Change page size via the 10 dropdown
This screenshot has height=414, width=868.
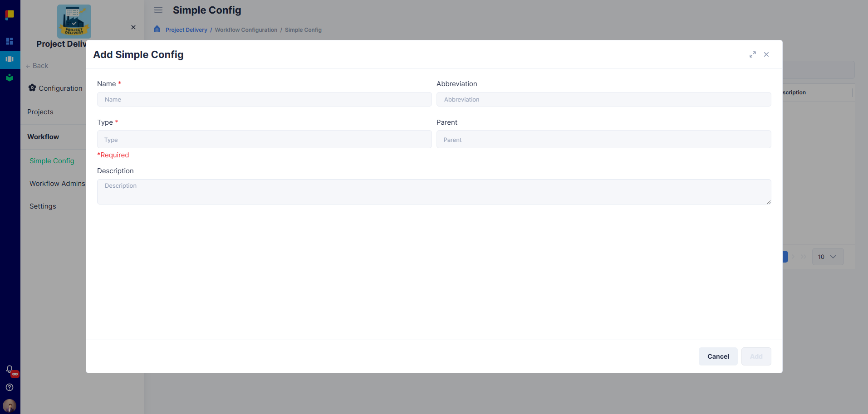pyautogui.click(x=827, y=256)
